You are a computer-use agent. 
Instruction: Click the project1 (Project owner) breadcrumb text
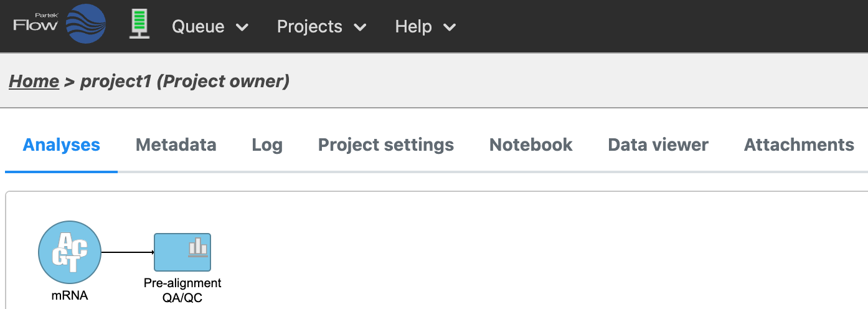(x=185, y=81)
